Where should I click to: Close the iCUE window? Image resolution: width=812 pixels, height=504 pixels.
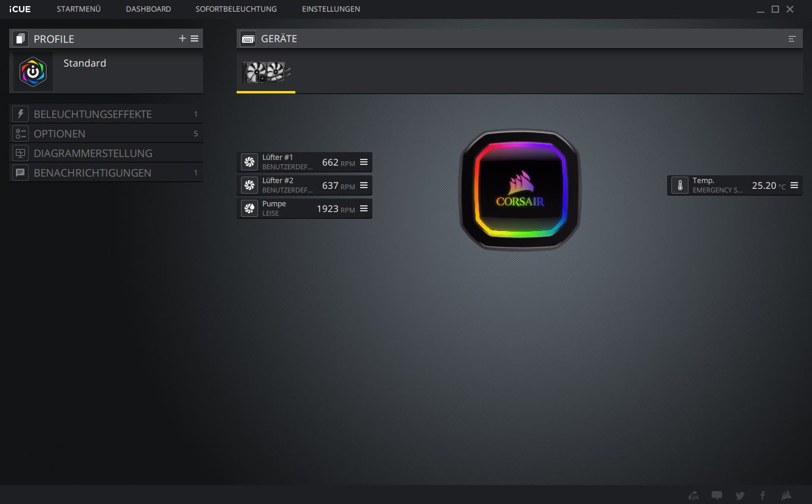[790, 9]
